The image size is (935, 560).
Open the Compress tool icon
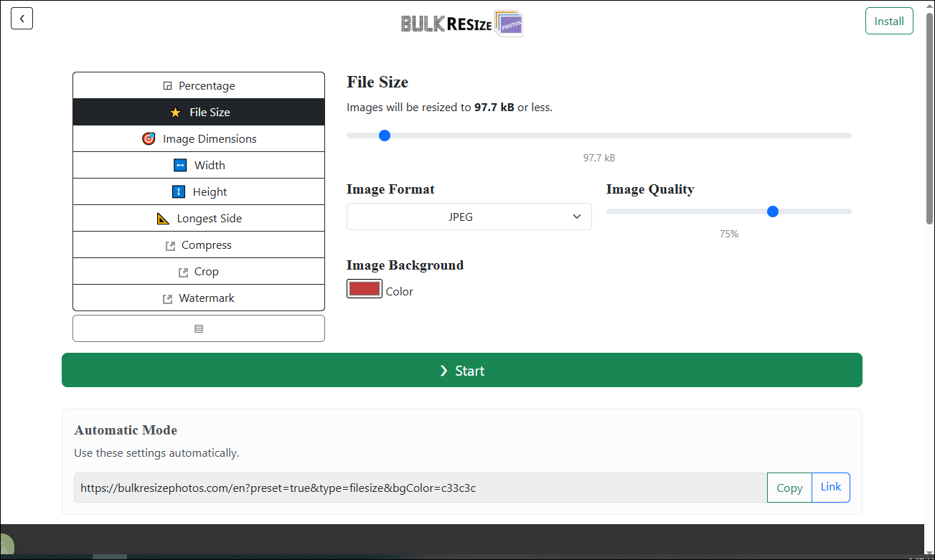[x=169, y=244]
